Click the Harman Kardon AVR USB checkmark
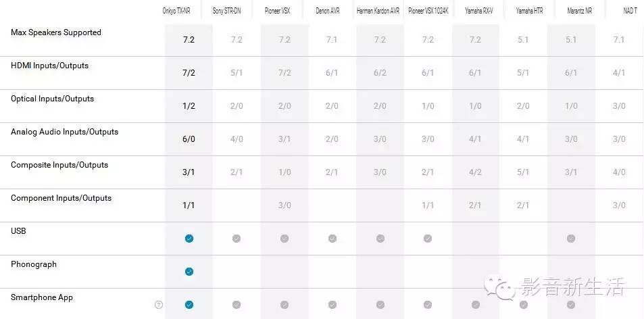Screen dimensions: 644x319 tap(380, 239)
